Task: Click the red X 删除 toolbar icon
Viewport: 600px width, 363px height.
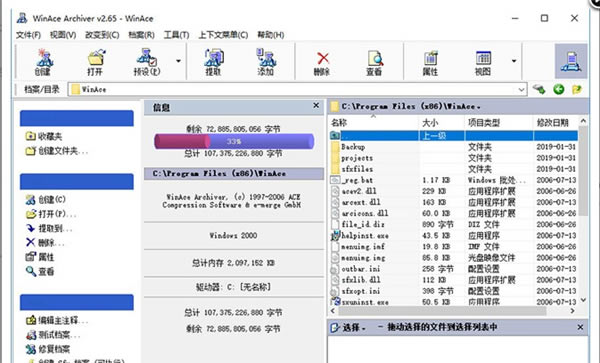Action: point(322,63)
